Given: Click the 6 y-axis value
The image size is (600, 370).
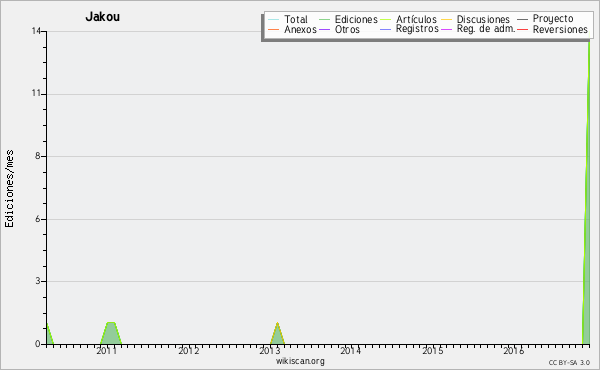Looking at the screenshot, I should 38,219.
